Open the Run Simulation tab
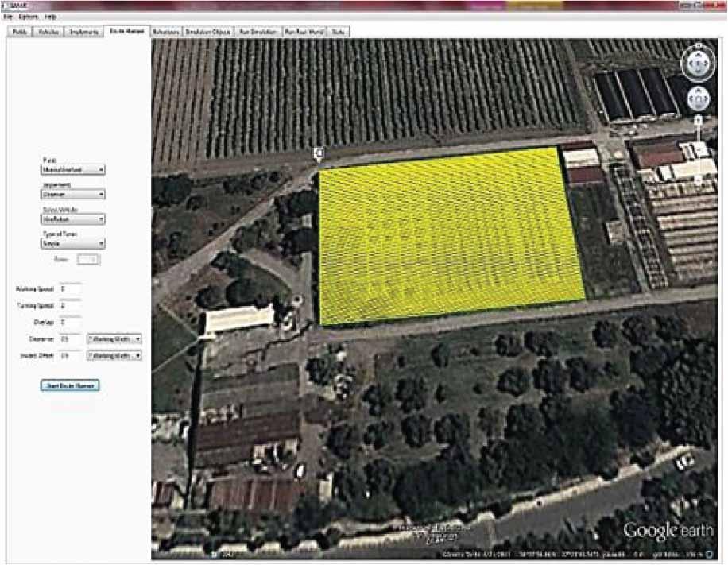728x565 pixels. coord(258,32)
